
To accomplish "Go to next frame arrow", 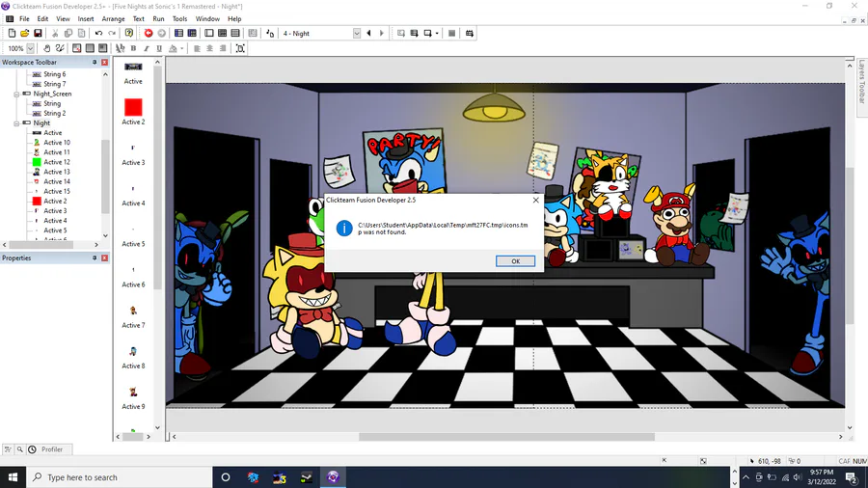I will pos(382,33).
